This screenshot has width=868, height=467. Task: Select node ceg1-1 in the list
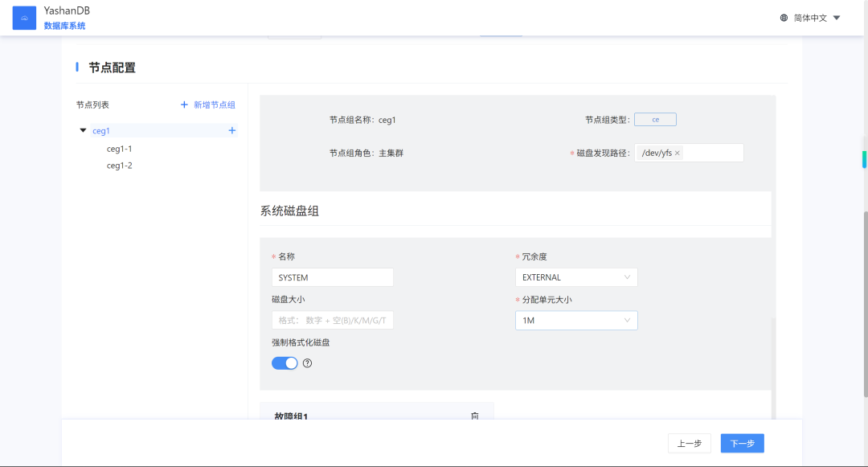(x=119, y=149)
